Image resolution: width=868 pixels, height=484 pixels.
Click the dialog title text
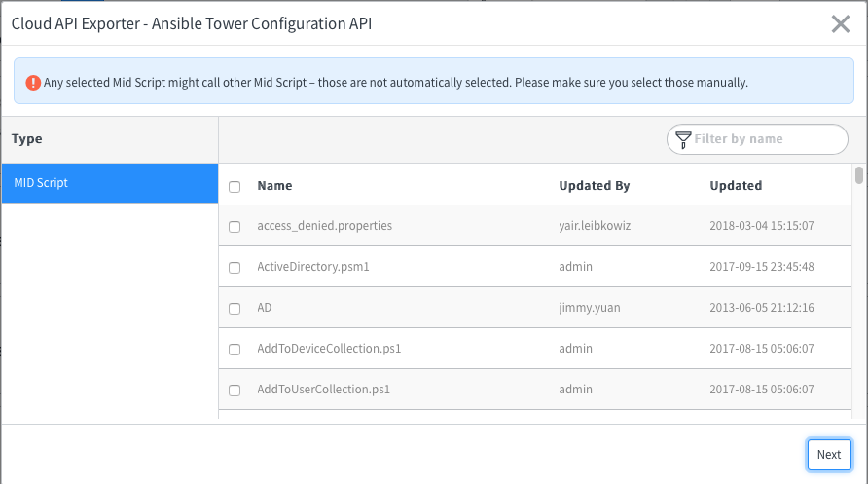click(x=192, y=23)
